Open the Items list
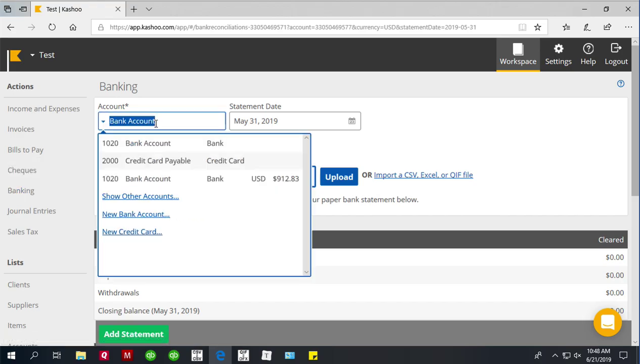This screenshot has height=364, width=640. pos(17,326)
